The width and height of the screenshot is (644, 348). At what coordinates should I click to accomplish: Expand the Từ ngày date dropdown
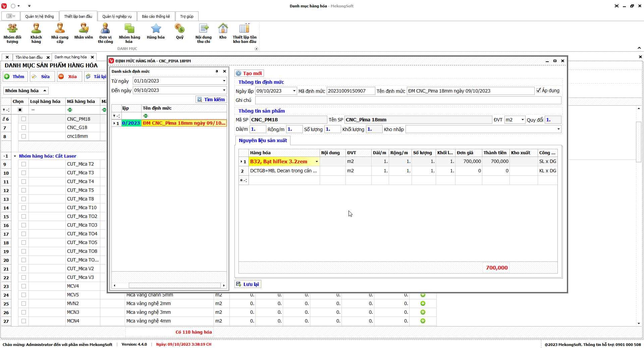(224, 81)
